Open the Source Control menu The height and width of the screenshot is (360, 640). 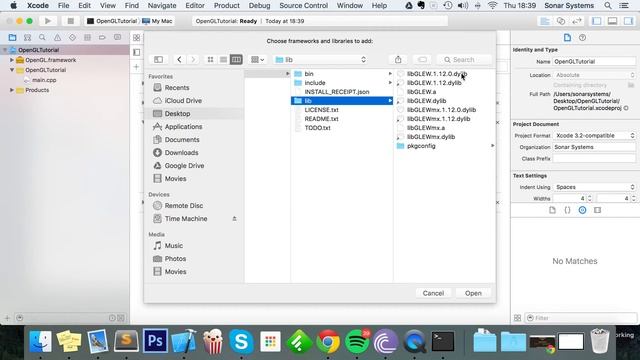tap(303, 6)
